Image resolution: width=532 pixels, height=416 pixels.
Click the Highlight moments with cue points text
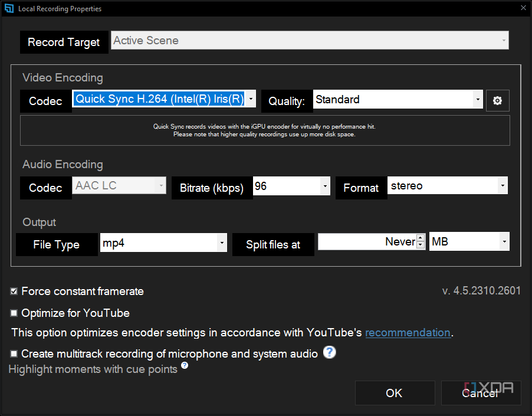tap(93, 369)
